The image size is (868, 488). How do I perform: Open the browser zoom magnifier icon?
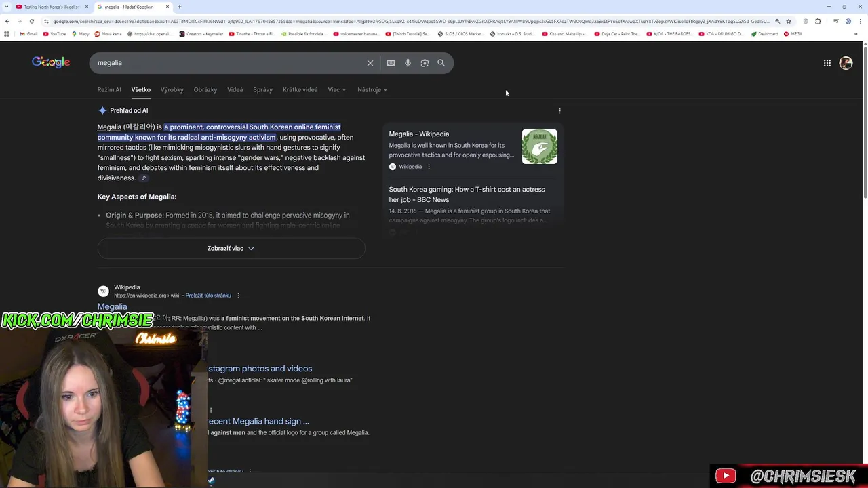[x=777, y=21]
